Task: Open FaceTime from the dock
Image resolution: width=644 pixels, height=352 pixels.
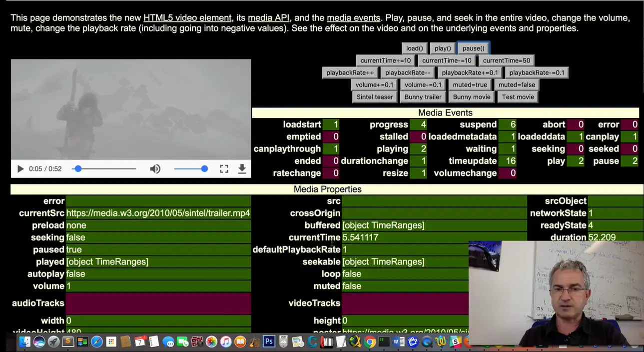Action: (x=182, y=342)
